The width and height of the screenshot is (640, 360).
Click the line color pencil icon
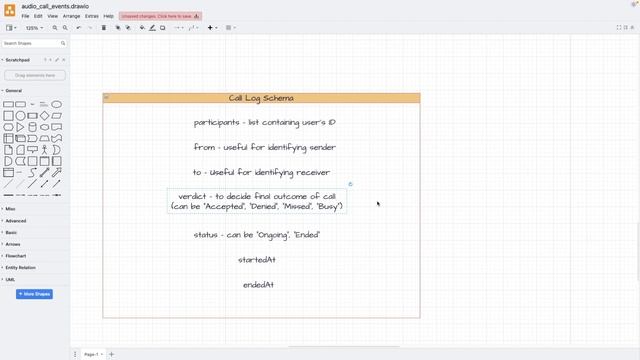[x=152, y=28]
